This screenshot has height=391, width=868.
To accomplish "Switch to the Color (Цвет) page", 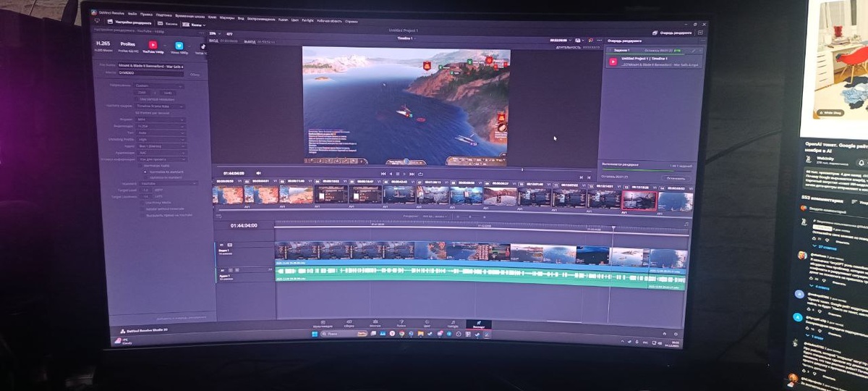I will [427, 324].
